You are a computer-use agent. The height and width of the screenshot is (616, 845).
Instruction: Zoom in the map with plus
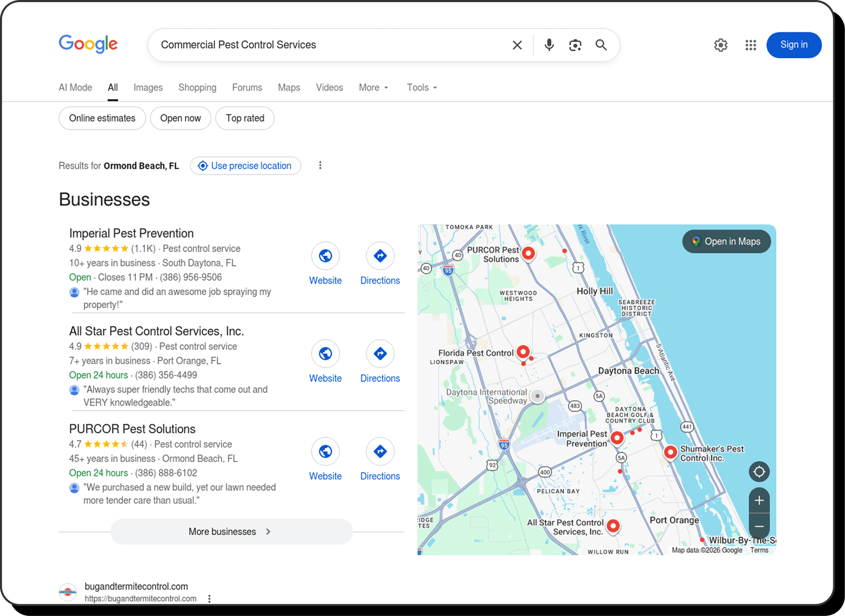click(759, 501)
